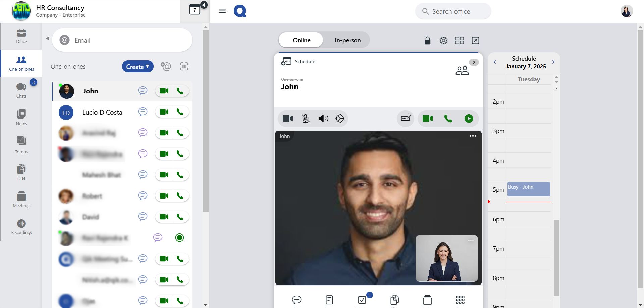Click the schedule vertical scrollbar
This screenshot has height=308, width=644.
click(x=557, y=258)
